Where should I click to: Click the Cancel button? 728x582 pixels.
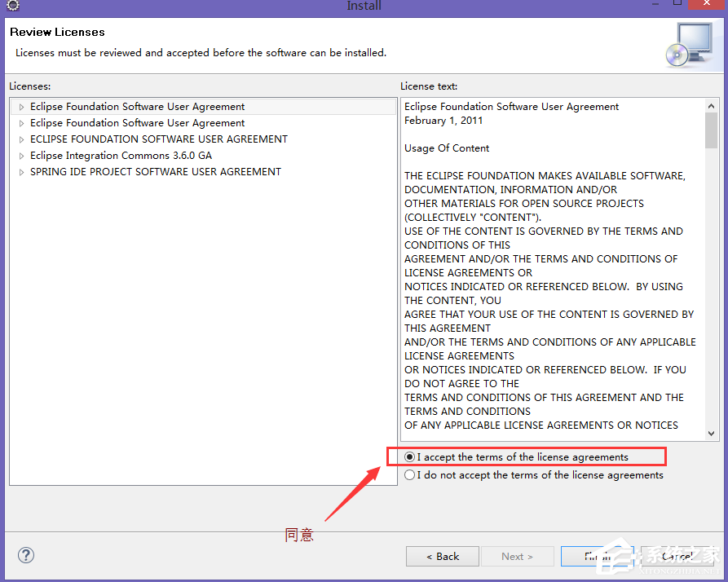(676, 556)
